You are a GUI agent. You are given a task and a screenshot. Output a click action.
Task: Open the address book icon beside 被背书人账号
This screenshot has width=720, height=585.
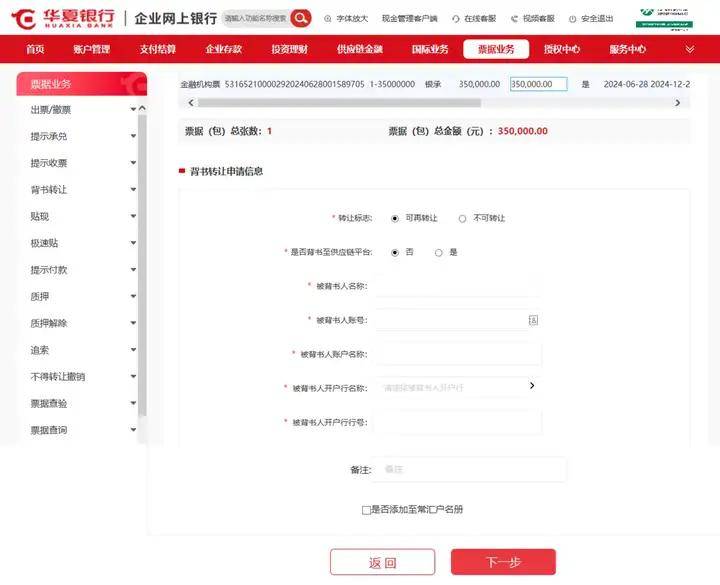pos(533,320)
